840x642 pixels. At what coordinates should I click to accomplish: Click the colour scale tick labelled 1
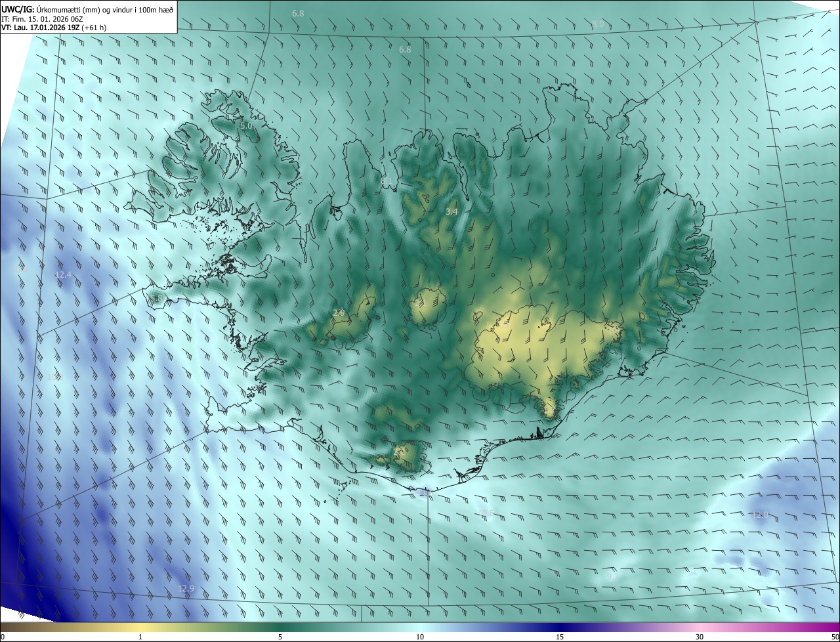click(140, 637)
